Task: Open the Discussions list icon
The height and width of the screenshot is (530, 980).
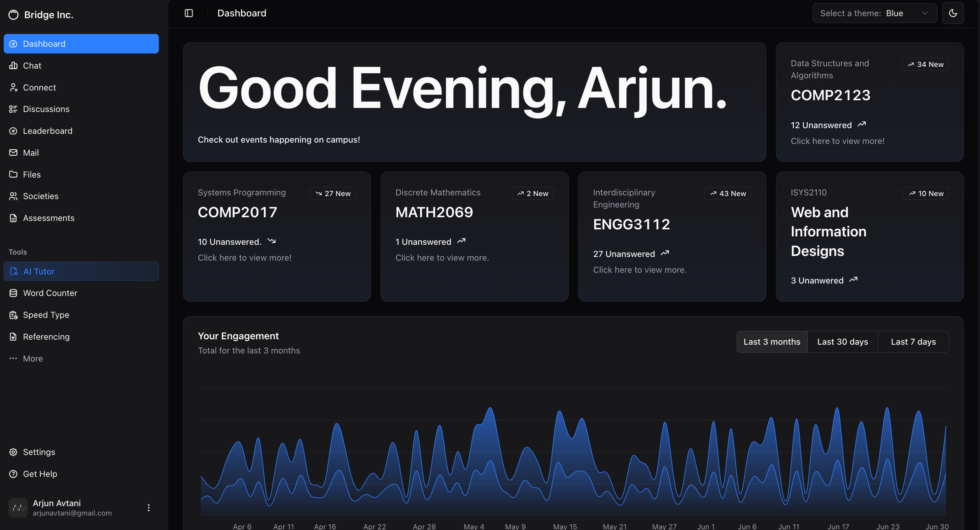Action: [14, 109]
